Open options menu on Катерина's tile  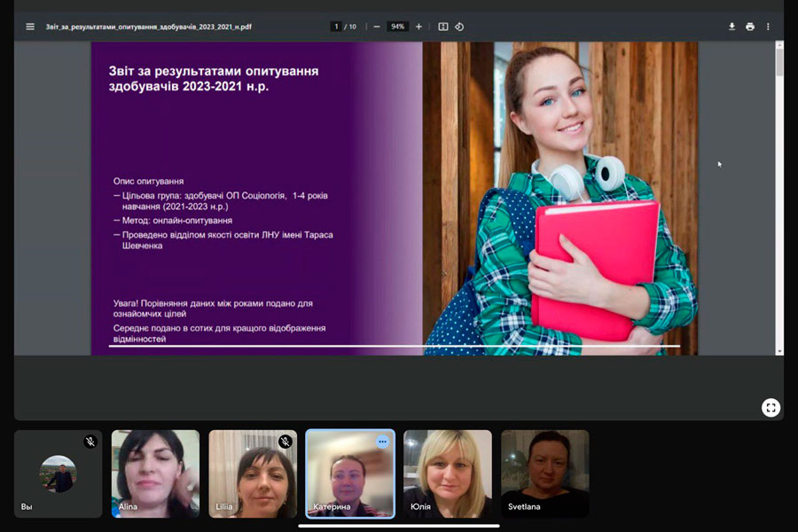click(382, 442)
